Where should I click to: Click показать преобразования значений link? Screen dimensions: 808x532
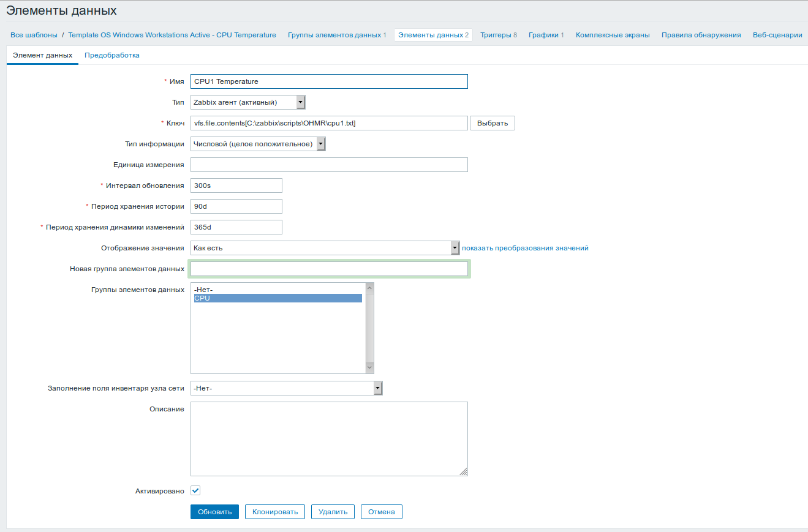525,248
